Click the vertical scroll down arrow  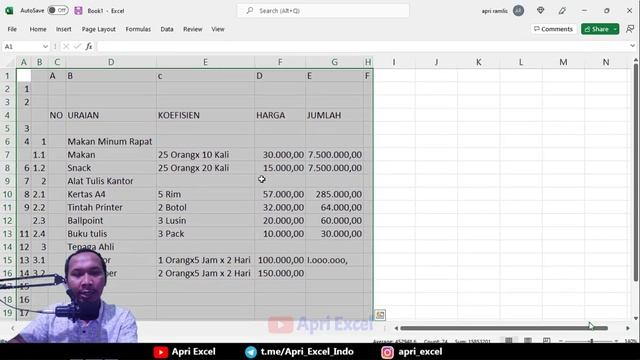(636, 318)
